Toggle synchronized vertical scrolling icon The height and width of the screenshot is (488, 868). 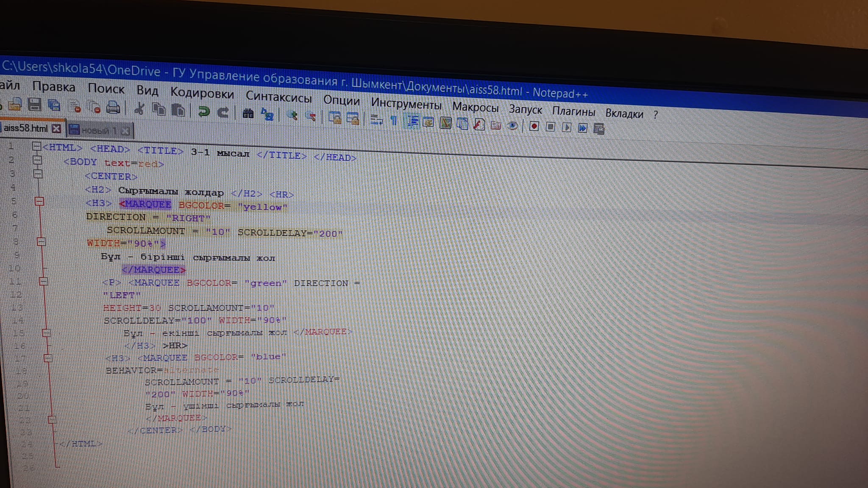pos(335,117)
